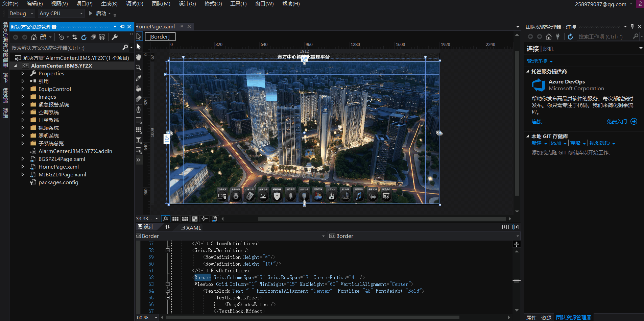
Task: Expand the Images folder node
Action: pyautogui.click(x=23, y=97)
